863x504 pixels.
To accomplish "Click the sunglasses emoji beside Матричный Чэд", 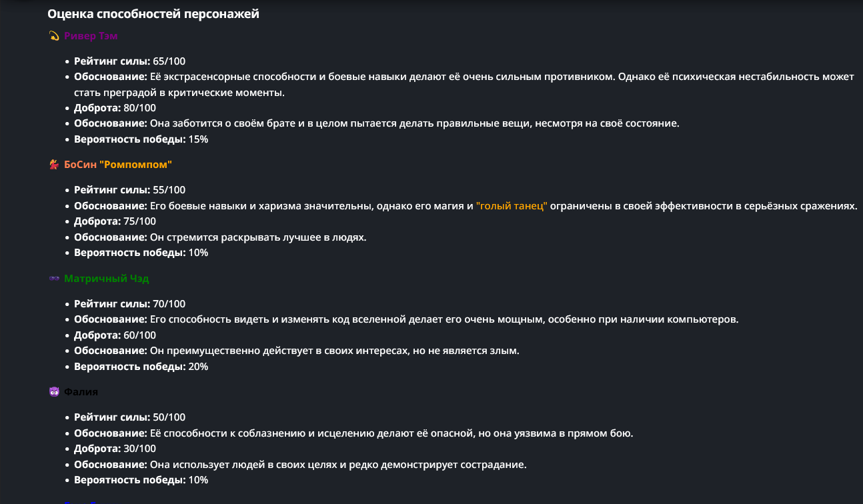I will pyautogui.click(x=55, y=279).
